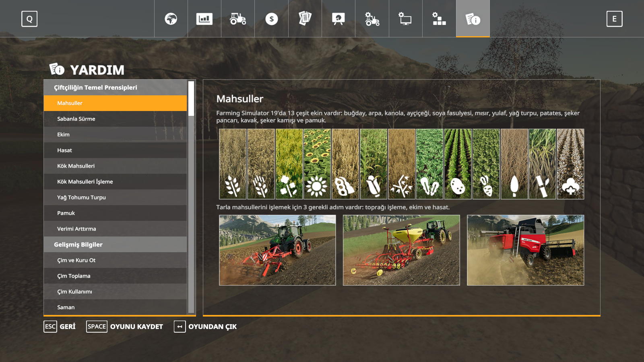The image size is (644, 362).
Task: Click the wheat crop image
Action: tap(233, 164)
